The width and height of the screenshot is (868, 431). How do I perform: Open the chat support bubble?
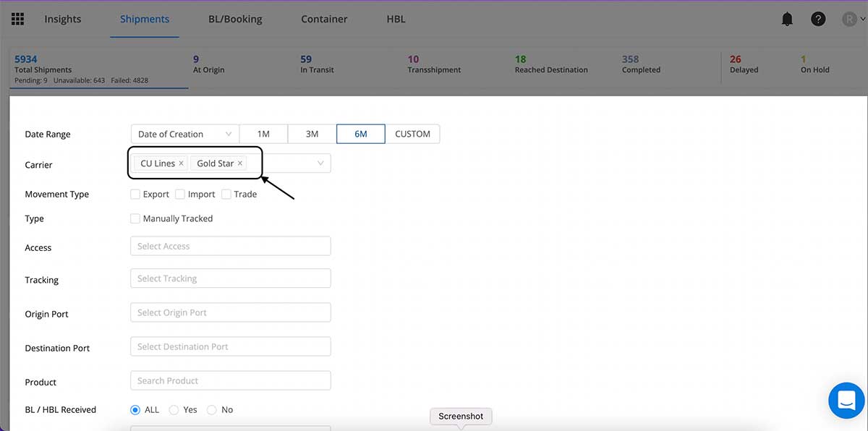click(847, 400)
